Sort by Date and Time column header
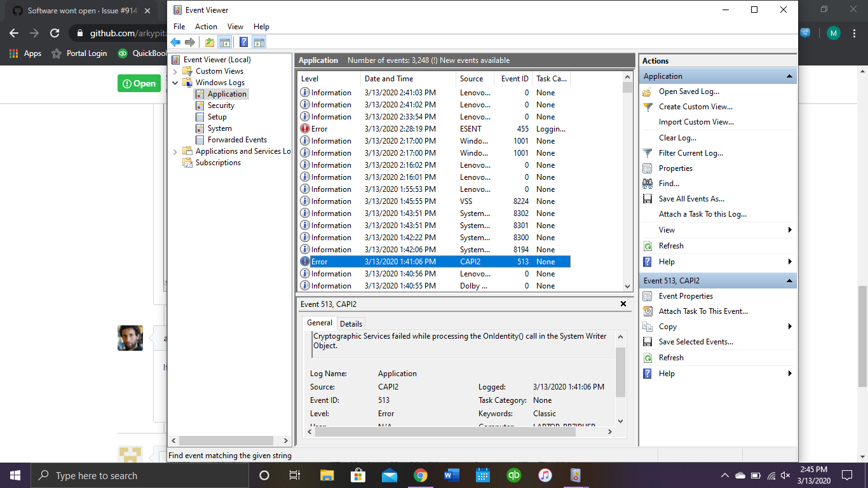Viewport: 868px width, 488px height. click(408, 79)
